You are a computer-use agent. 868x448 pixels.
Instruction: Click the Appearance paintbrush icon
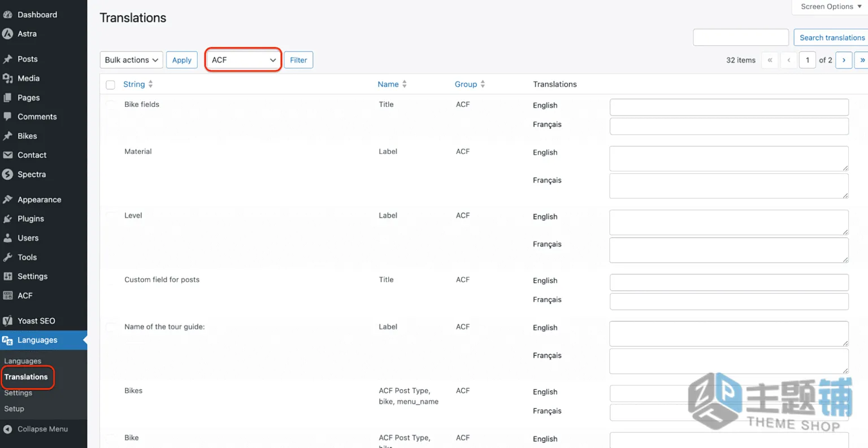click(x=7, y=200)
